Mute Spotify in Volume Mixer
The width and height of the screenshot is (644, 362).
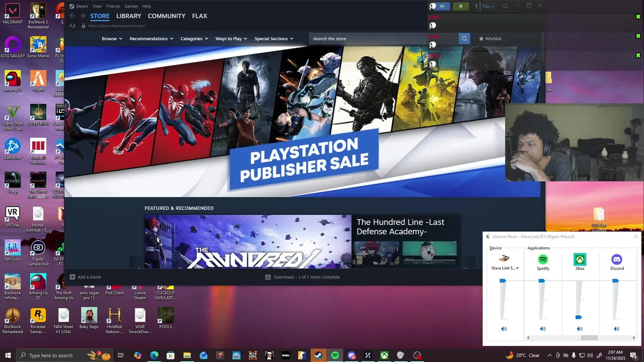coord(543,329)
